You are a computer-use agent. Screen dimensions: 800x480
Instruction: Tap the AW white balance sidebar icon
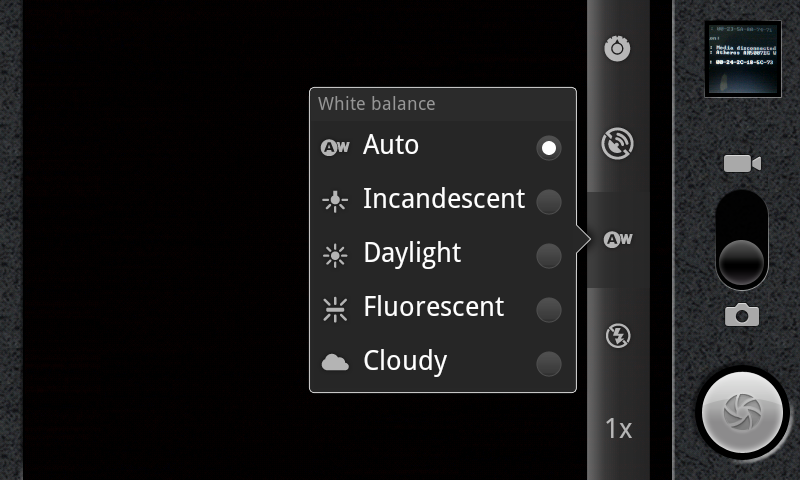[619, 239]
